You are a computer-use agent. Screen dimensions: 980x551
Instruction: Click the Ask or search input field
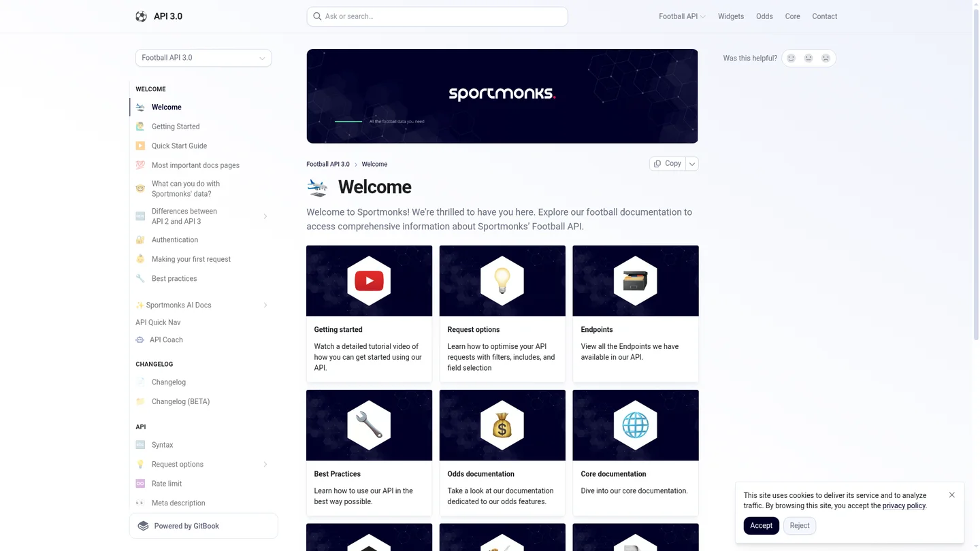click(437, 16)
